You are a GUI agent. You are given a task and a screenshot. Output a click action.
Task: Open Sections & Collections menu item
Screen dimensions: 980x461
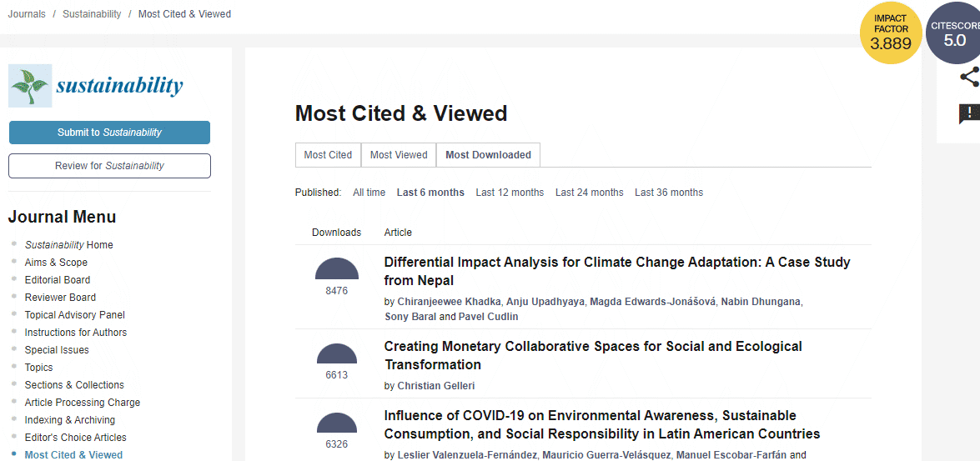pyautogui.click(x=74, y=385)
